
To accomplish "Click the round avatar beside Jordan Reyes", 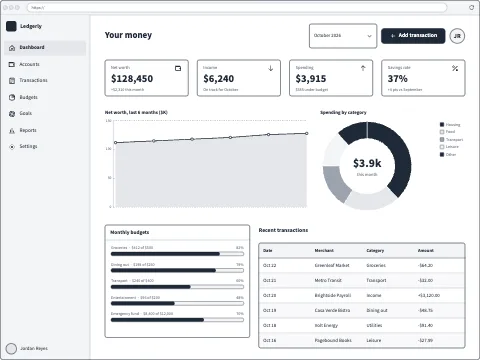I will [x=11, y=348].
